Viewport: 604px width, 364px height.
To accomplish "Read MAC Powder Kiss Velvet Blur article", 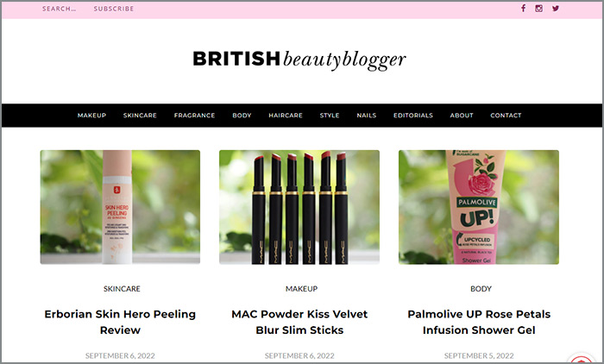I will [x=299, y=322].
